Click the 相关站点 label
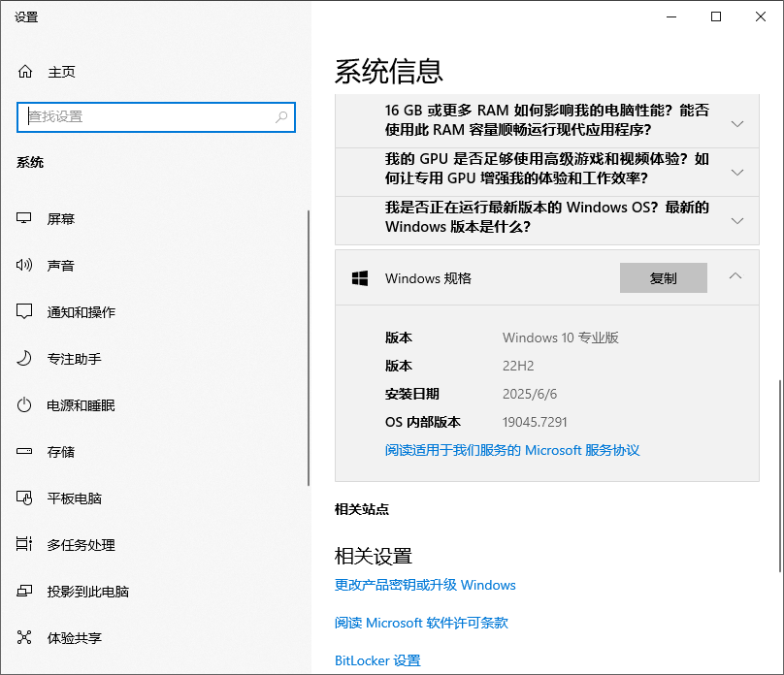Image resolution: width=784 pixels, height=675 pixels. (x=362, y=509)
